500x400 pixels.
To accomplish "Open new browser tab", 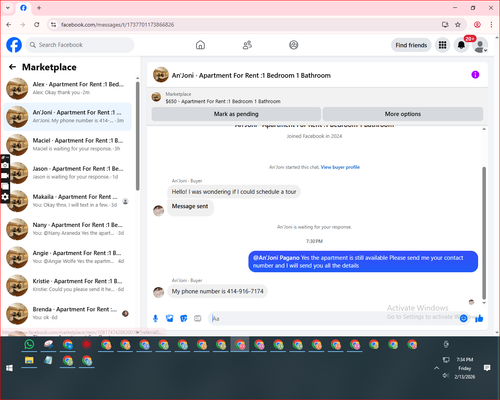I will [39, 8].
